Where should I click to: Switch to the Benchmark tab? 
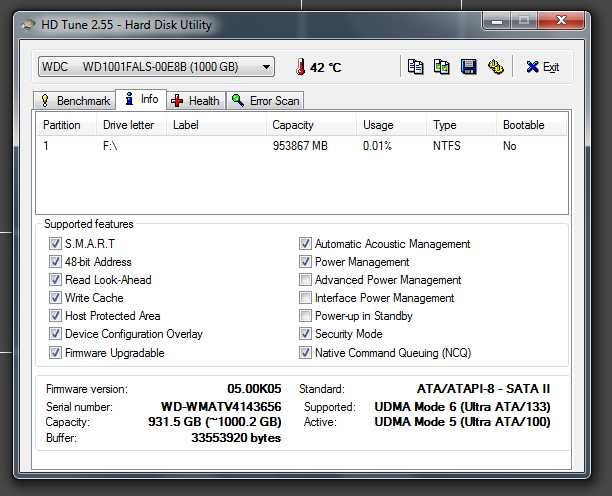[75, 101]
